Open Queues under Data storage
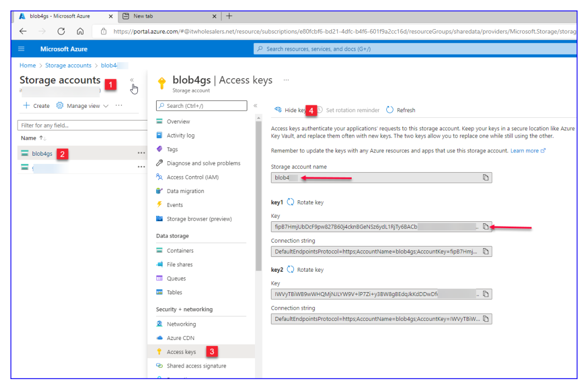The width and height of the screenshot is (588, 389). point(176,278)
